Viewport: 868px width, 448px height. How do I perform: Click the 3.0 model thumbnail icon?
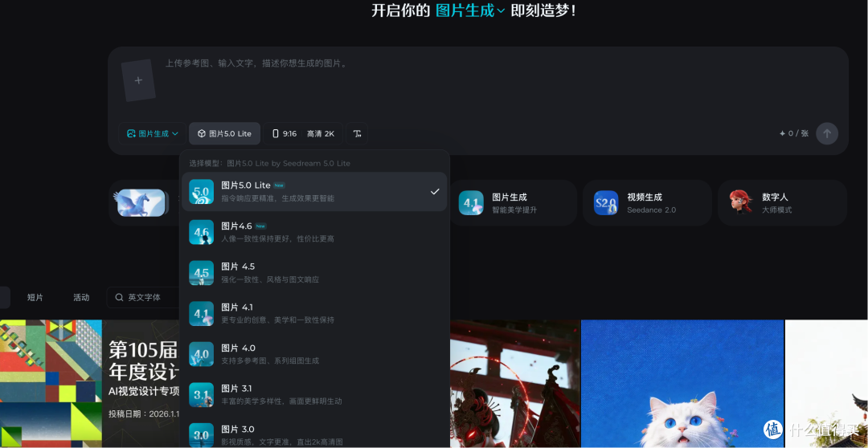coord(202,435)
